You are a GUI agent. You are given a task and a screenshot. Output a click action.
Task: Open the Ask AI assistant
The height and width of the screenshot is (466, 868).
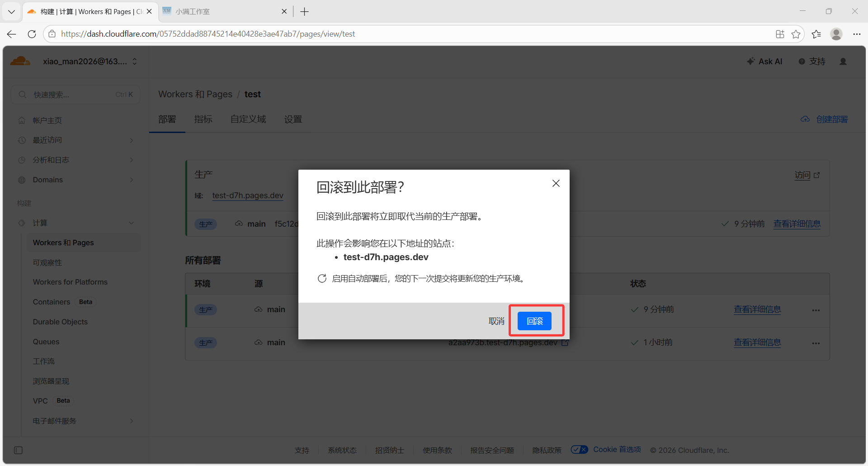tap(764, 62)
